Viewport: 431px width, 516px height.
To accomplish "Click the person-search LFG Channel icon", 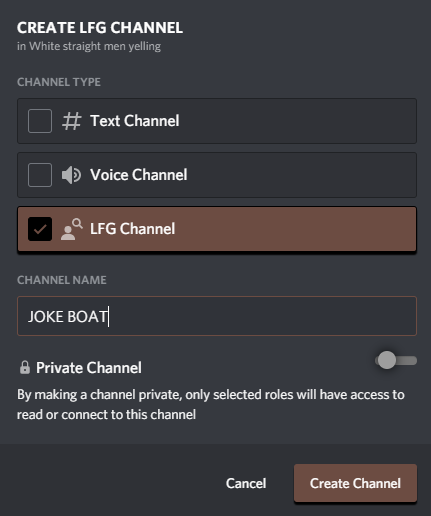I will 72,229.
